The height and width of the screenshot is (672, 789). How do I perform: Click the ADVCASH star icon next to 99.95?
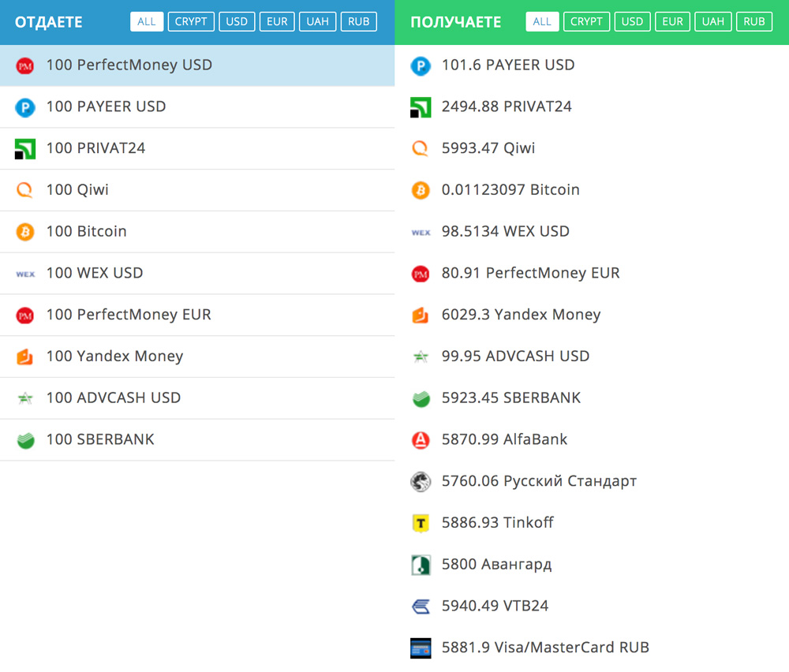click(421, 357)
